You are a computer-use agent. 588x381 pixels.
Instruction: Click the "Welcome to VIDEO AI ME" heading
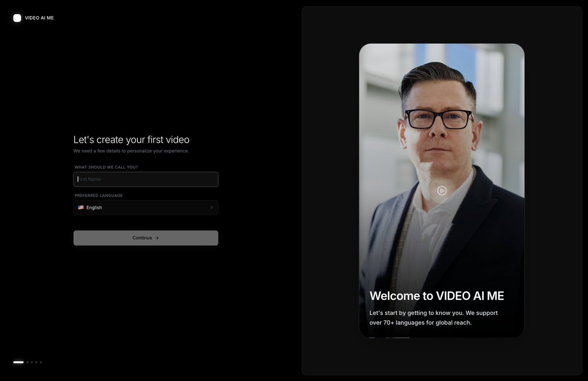[x=437, y=296]
